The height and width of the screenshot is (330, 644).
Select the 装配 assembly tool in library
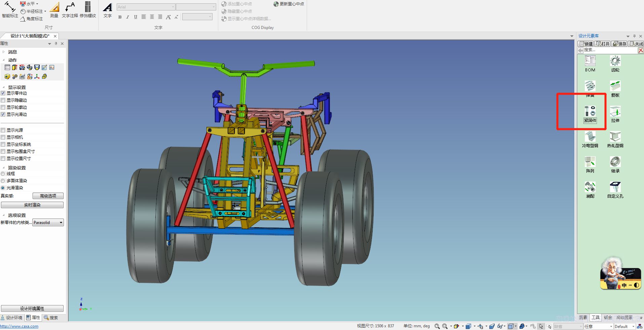(590, 190)
